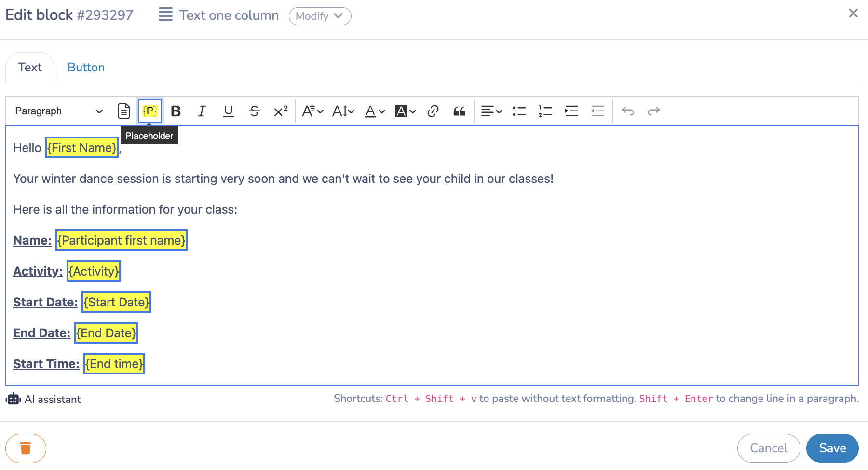The height and width of the screenshot is (470, 868).
Task: Toggle italic formatting
Action: tap(202, 111)
